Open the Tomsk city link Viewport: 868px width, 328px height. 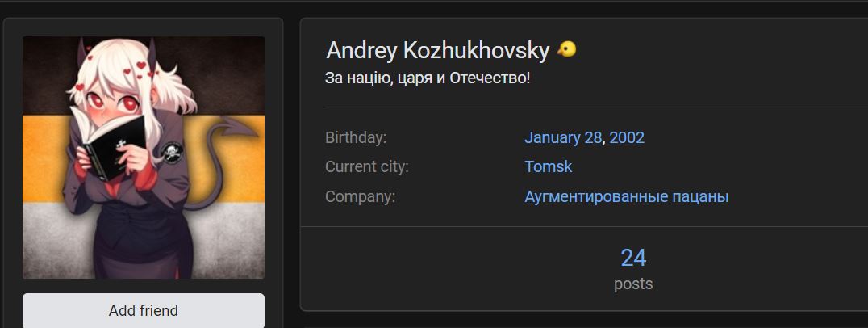click(x=548, y=166)
